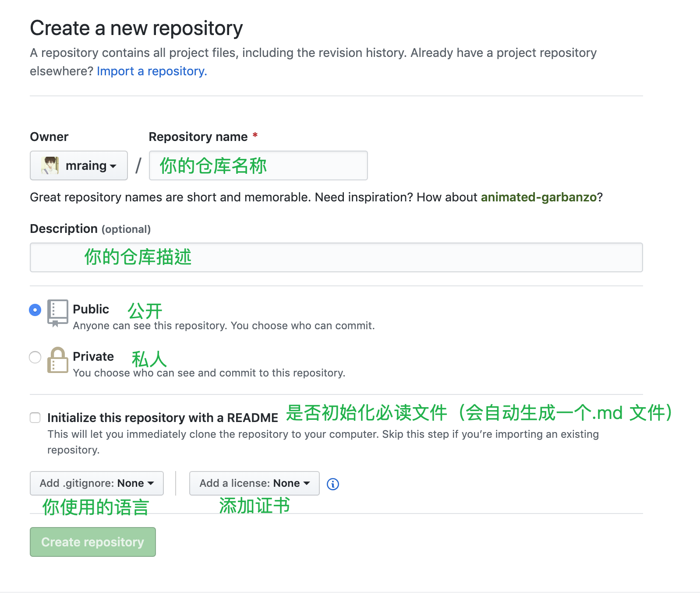Click the private repository lock icon

(x=57, y=360)
